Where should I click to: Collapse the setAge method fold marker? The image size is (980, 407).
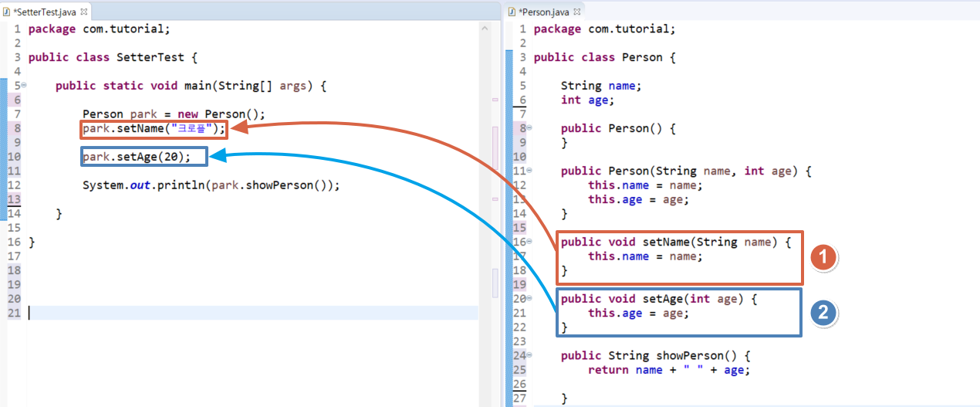click(x=529, y=298)
